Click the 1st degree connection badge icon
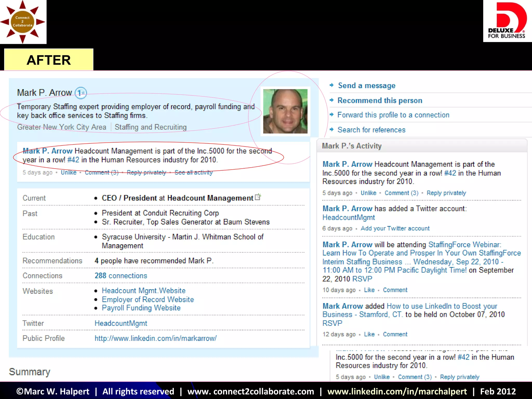Image resolution: width=532 pixels, height=399 pixels. [x=81, y=93]
